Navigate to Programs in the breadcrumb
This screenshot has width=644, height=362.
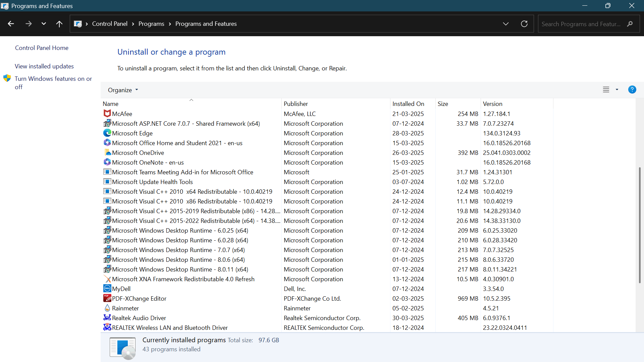(151, 23)
